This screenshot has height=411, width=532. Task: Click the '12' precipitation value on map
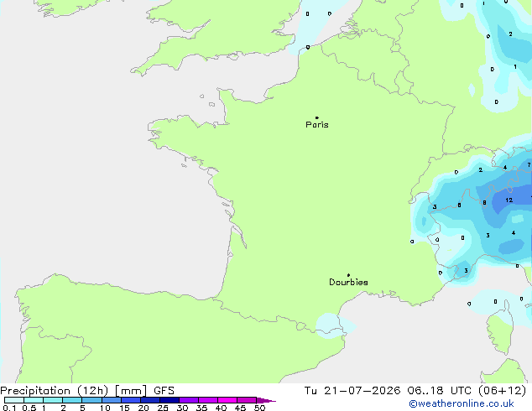point(509,200)
